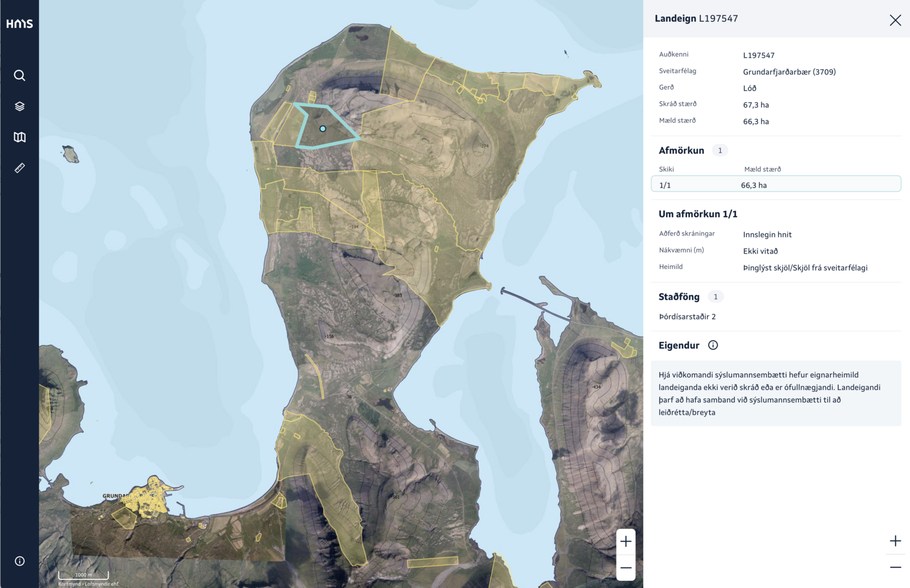Image resolution: width=910 pixels, height=588 pixels.
Task: Click the info icon at sidebar bottom
Action: (x=19, y=561)
